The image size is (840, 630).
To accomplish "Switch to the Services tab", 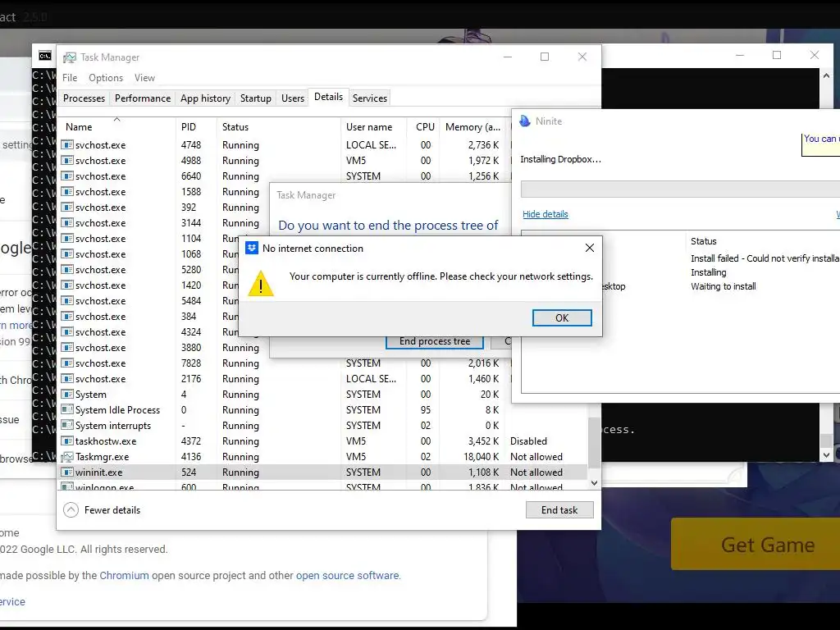I will [x=370, y=98].
